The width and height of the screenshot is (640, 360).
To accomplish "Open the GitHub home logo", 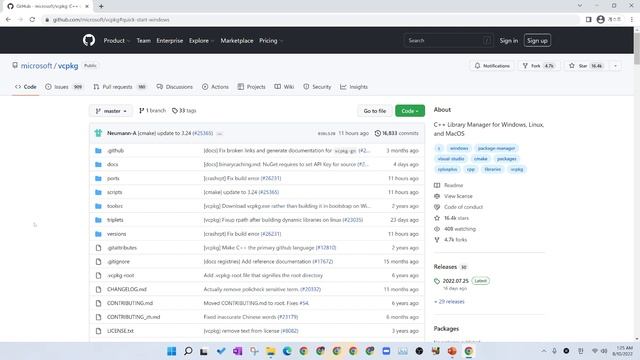I will (x=89, y=40).
